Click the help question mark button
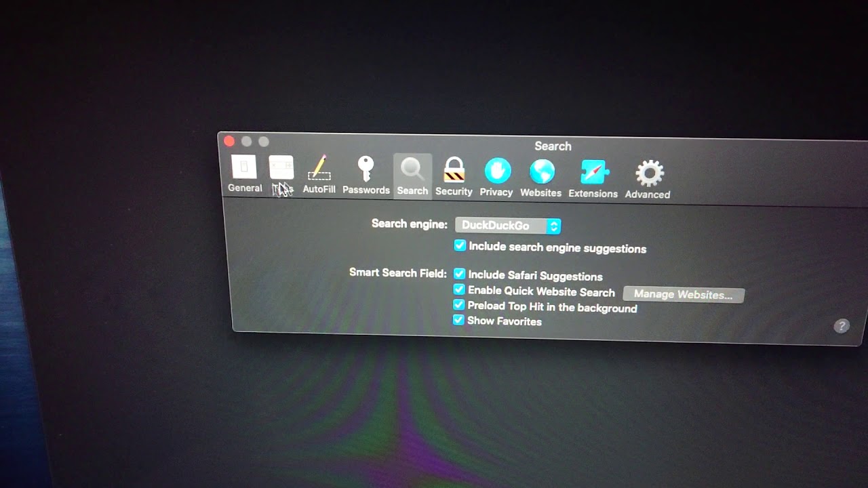 (841, 326)
